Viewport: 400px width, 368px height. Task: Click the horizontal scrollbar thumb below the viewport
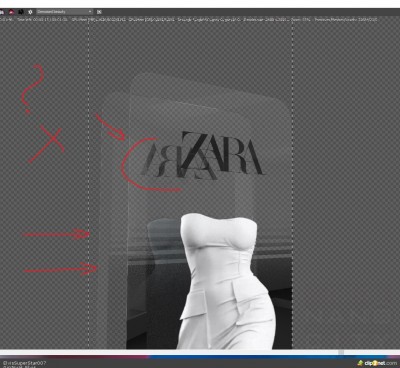click(341, 352)
